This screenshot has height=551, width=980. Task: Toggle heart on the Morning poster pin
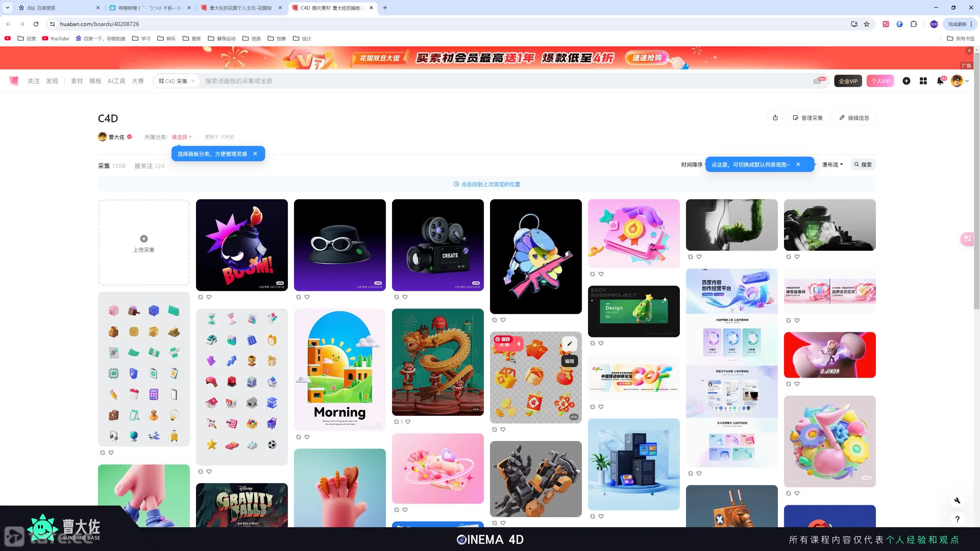tap(307, 437)
